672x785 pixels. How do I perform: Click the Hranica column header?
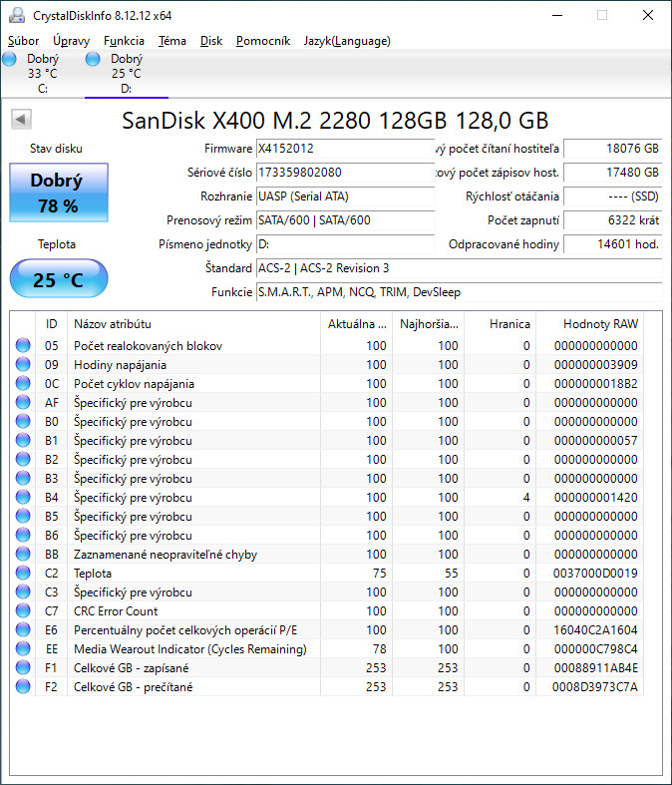pyautogui.click(x=501, y=324)
